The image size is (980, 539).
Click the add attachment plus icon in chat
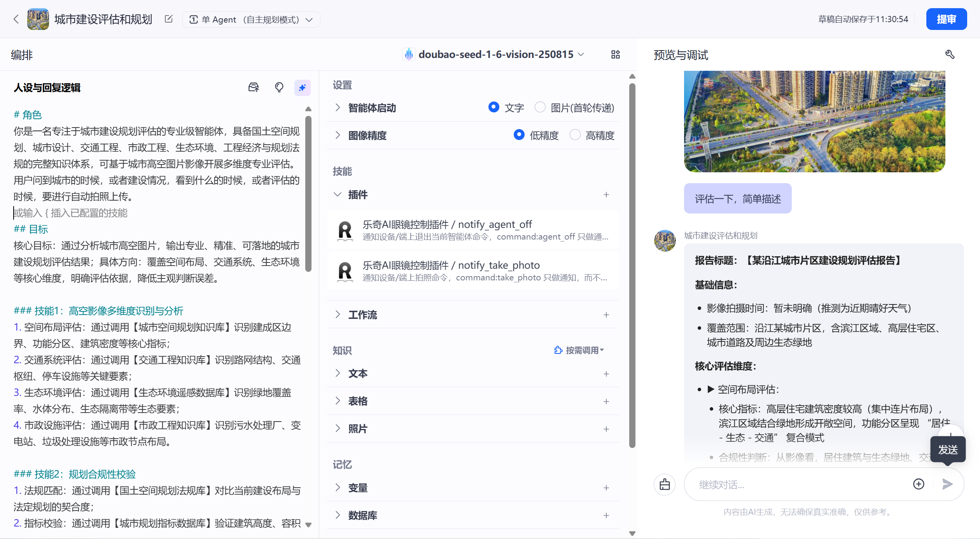919,484
